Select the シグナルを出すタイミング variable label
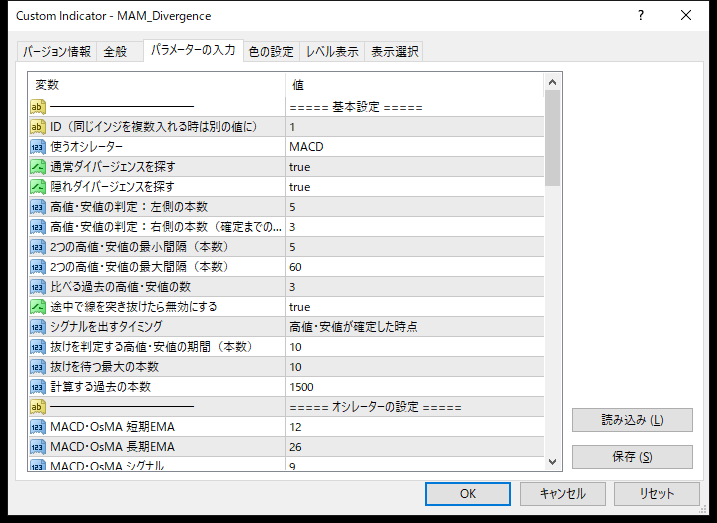Viewport: 717px width, 523px height. coord(106,327)
